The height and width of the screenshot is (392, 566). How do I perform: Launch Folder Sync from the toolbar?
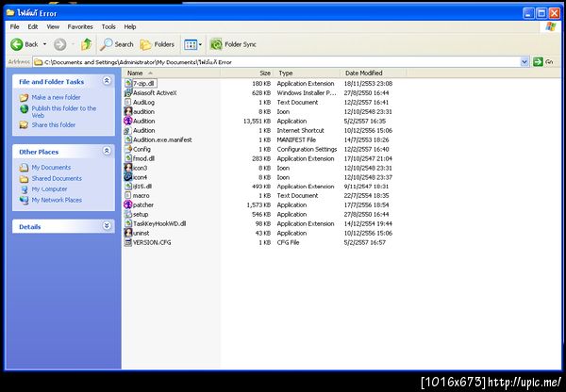(233, 44)
